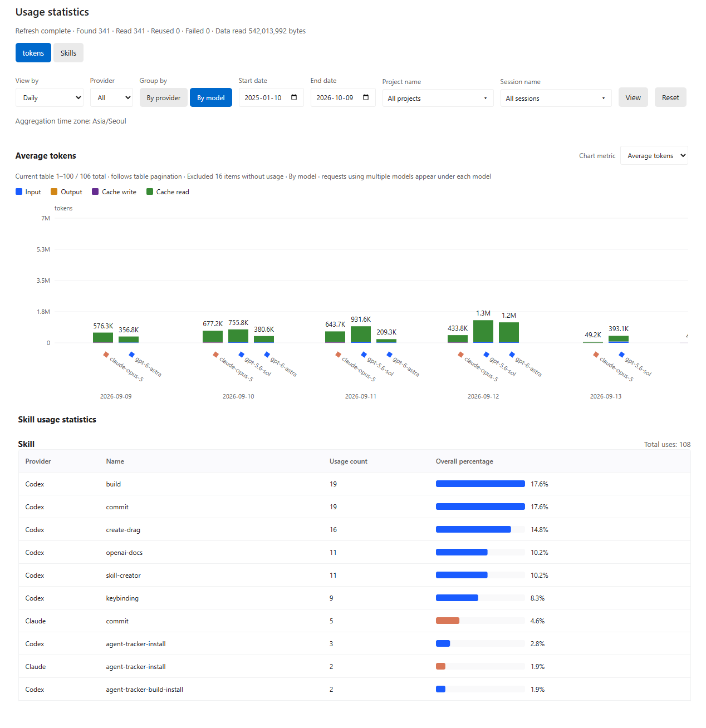Click the 49.2K bar for 2026-09-13
Screen dimensions: 706x728
[593, 342]
